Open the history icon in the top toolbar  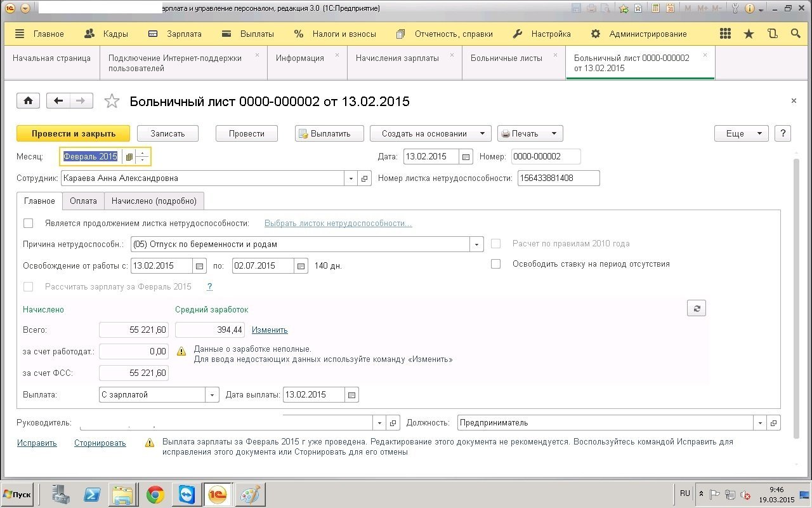click(x=772, y=34)
